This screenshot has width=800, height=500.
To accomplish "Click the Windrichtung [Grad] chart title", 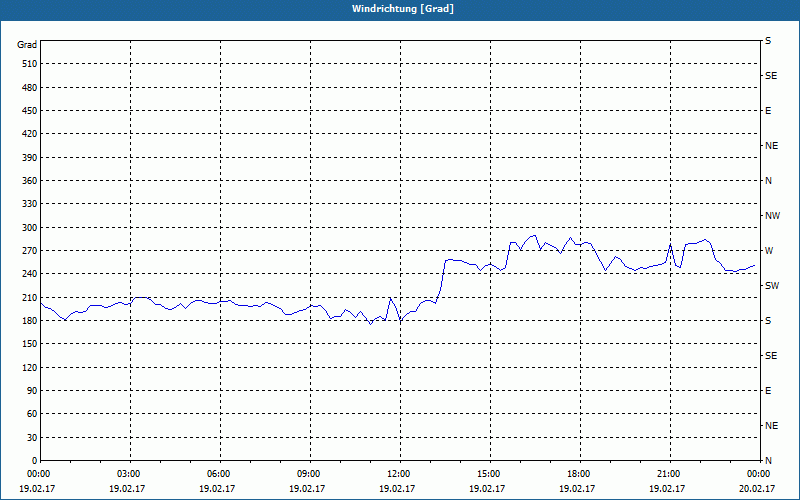I will 403,9.
